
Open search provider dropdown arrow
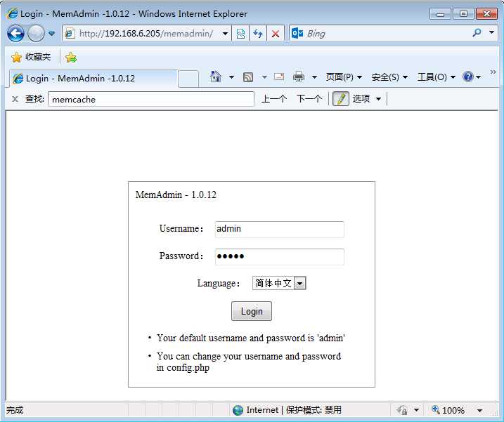coord(491,33)
